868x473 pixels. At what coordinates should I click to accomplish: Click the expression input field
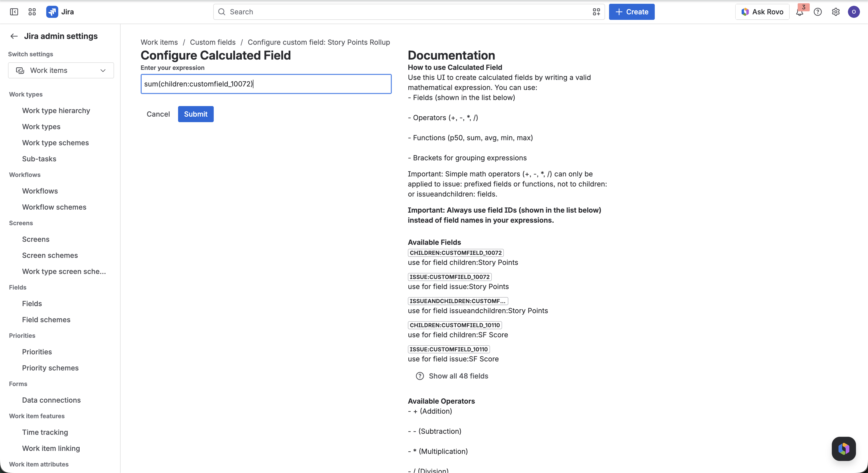pyautogui.click(x=266, y=84)
